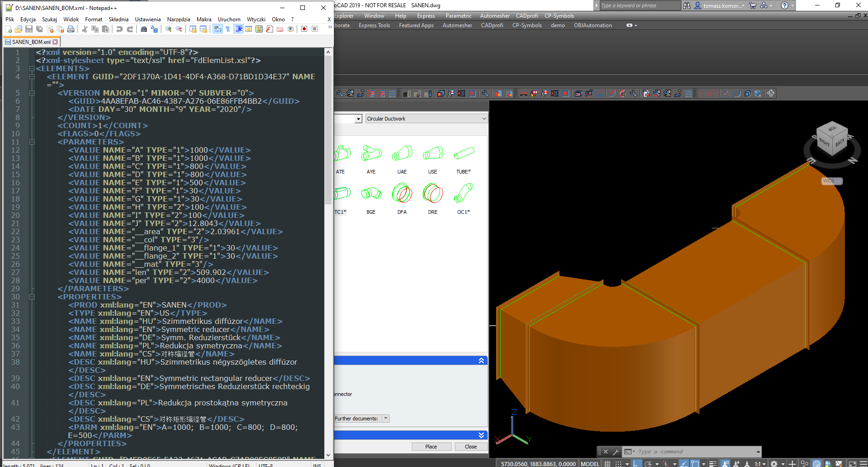This screenshot has height=467, width=868.
Task: Click the Print icon in Notepad++
Action: pyautogui.click(x=71, y=29)
